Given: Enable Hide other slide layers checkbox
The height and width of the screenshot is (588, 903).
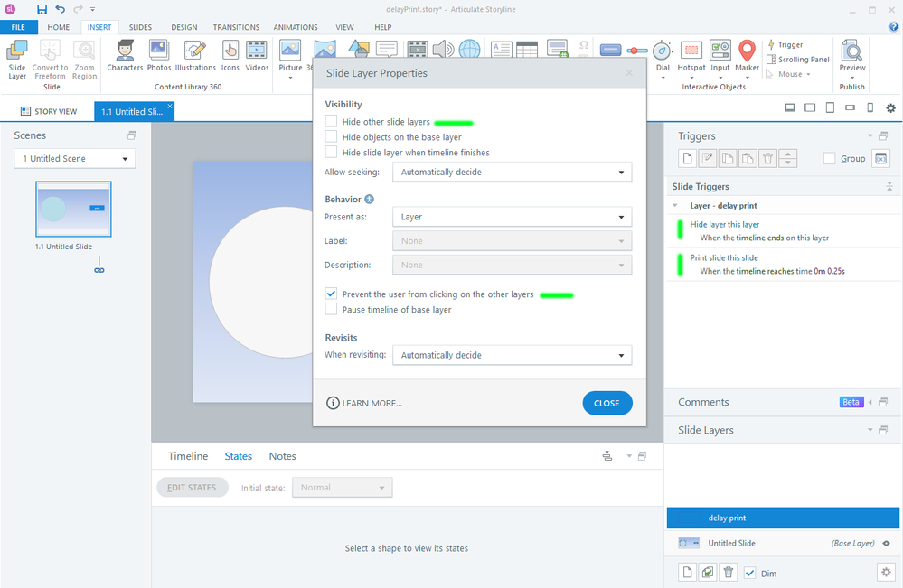Looking at the screenshot, I should coord(332,122).
